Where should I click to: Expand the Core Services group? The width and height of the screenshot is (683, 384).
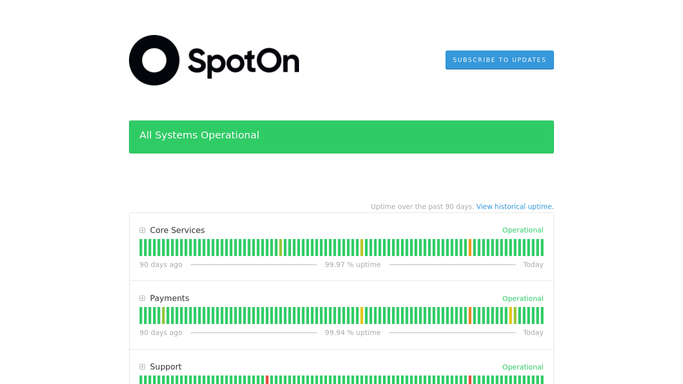point(142,230)
